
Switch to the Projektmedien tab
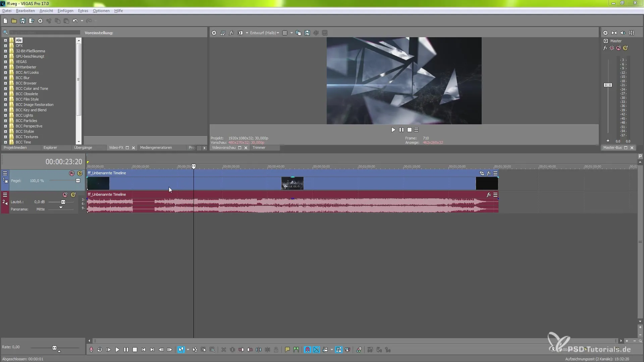(15, 148)
